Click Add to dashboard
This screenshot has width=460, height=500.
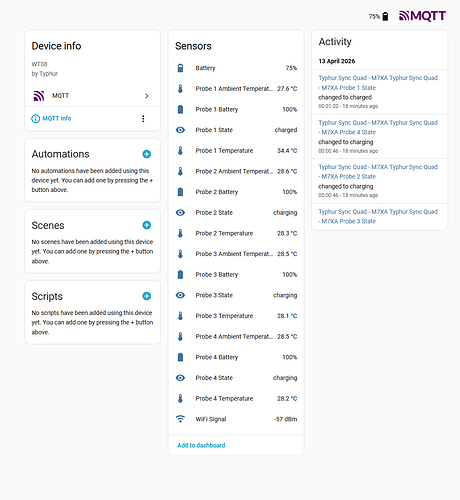201,445
